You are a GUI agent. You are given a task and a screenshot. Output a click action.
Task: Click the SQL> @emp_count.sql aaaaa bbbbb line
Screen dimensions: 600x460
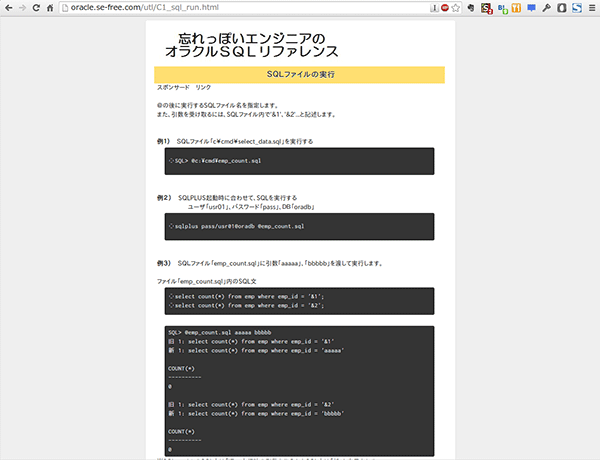pyautogui.click(x=220, y=333)
